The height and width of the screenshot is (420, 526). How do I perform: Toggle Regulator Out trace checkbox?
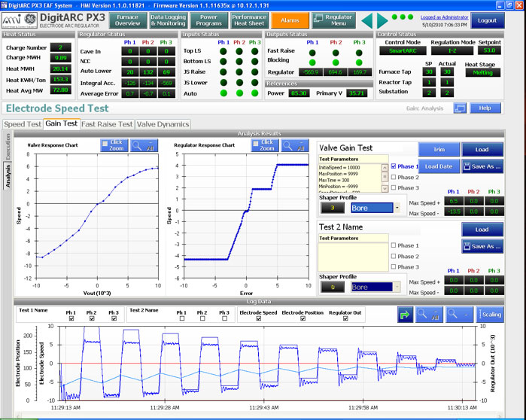click(345, 318)
